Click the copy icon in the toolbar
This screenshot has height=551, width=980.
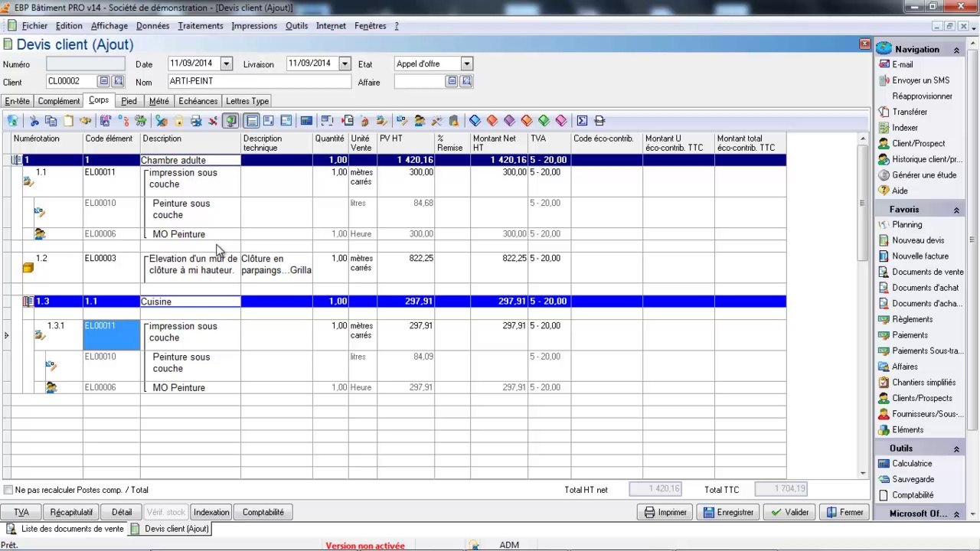pos(51,121)
